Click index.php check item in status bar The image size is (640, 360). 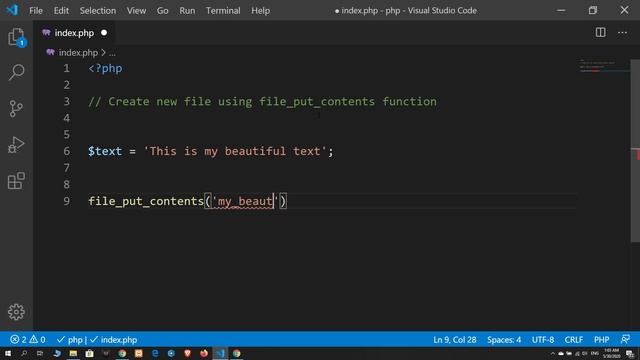click(x=113, y=340)
